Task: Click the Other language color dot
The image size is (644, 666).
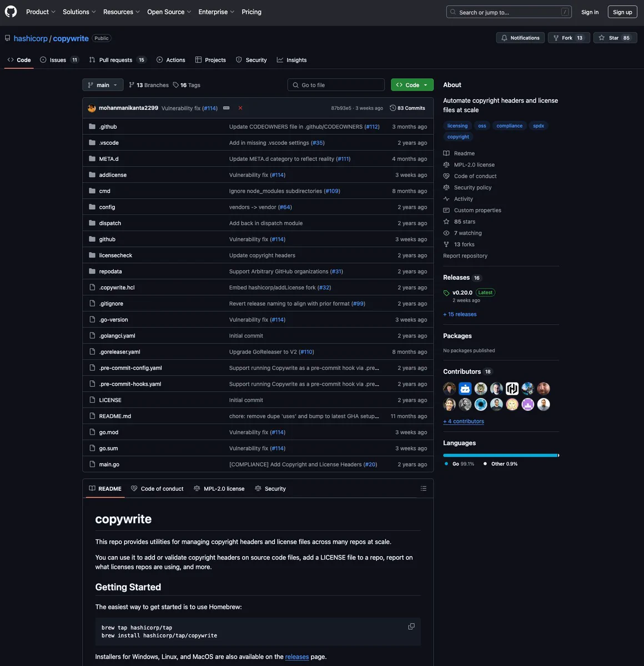Action: [485, 463]
